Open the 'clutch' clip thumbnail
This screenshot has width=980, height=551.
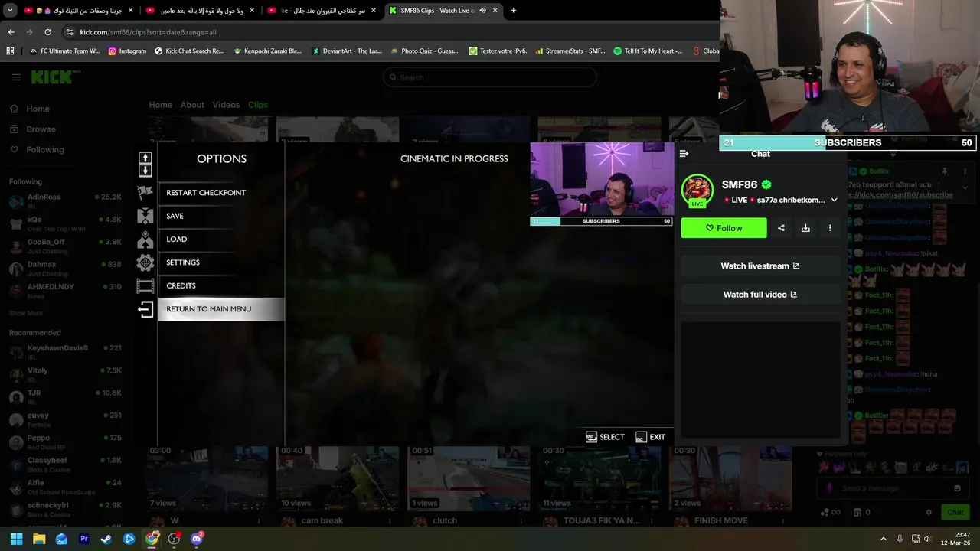click(469, 477)
